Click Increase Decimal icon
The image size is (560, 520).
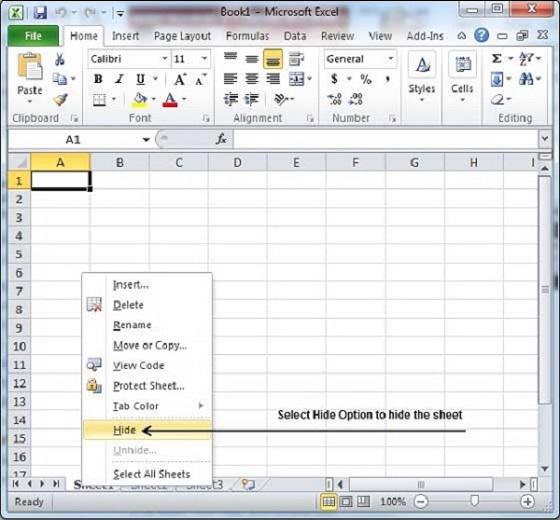click(335, 99)
